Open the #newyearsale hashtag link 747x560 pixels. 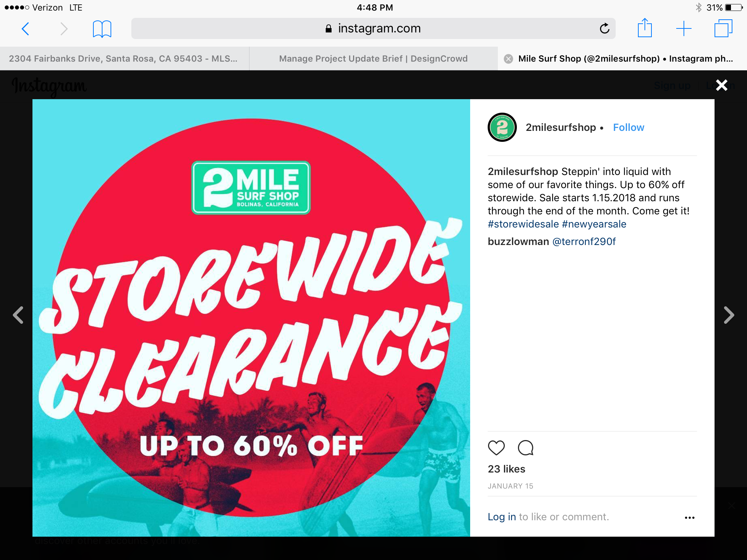[x=594, y=224]
